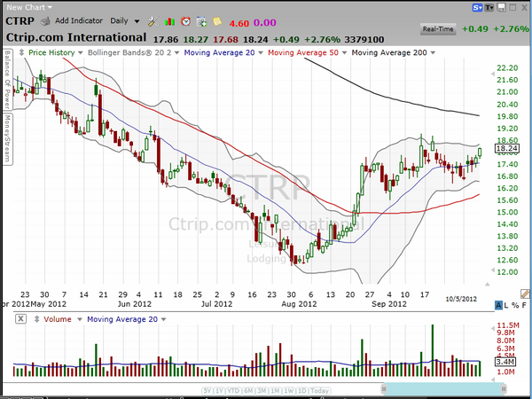Click the 22.20 price scale label
Viewport: 532px width, 399px height.
(x=507, y=68)
